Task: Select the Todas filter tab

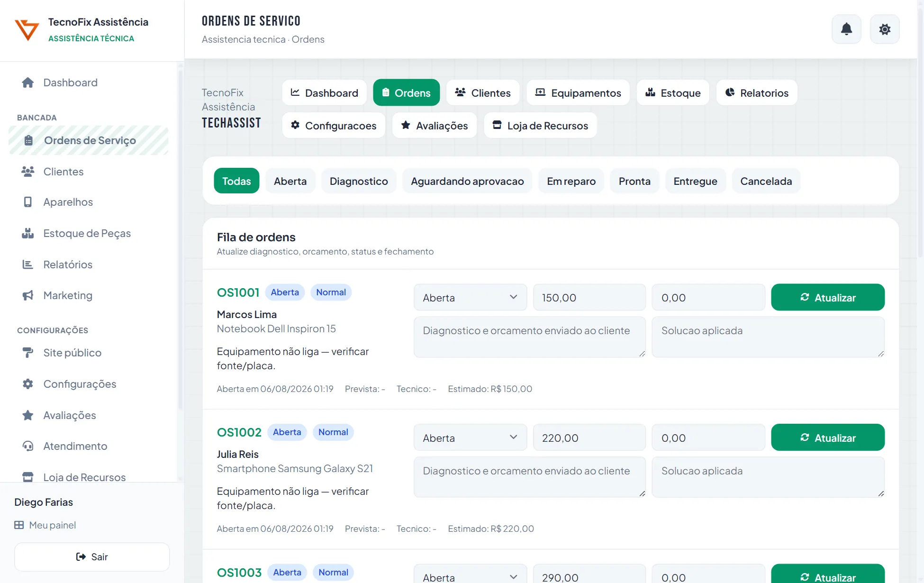Action: [x=236, y=181]
